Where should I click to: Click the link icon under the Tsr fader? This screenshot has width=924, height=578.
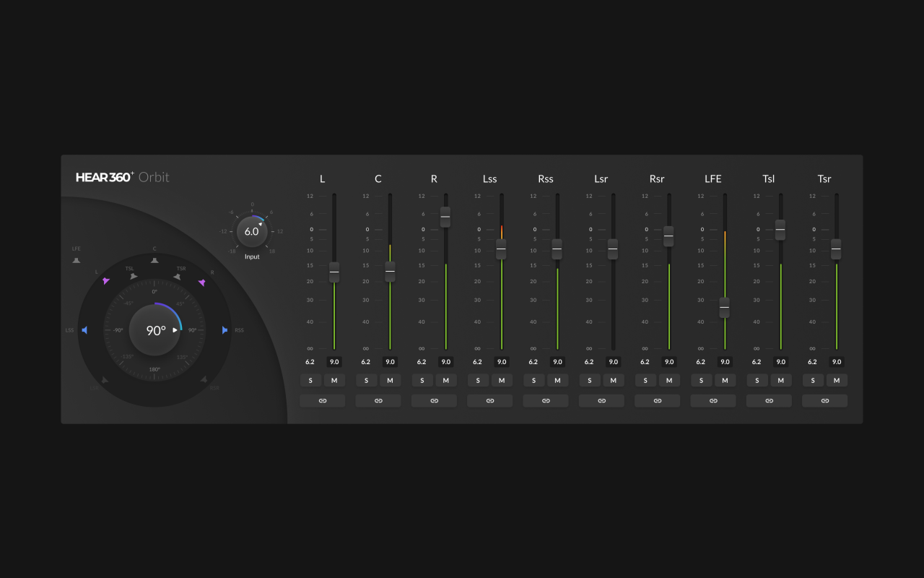(824, 400)
